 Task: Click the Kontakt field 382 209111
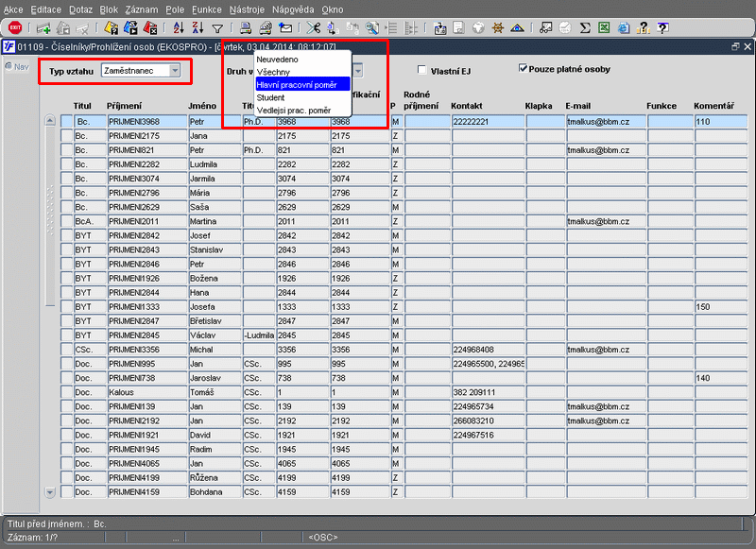(488, 392)
